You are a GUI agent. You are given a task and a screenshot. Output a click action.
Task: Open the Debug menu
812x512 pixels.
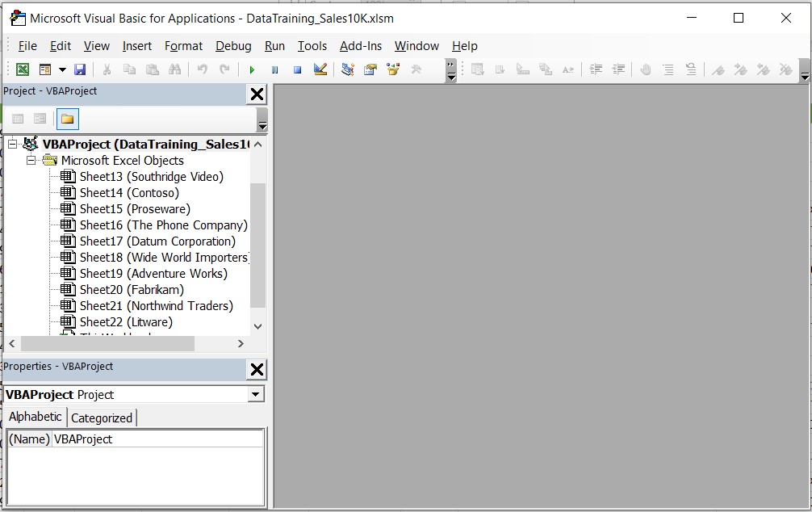(x=233, y=46)
